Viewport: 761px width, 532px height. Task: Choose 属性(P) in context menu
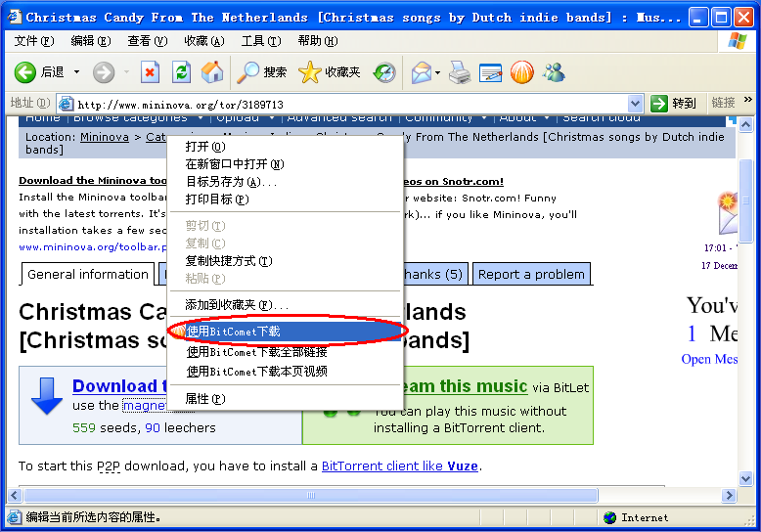coord(285,399)
